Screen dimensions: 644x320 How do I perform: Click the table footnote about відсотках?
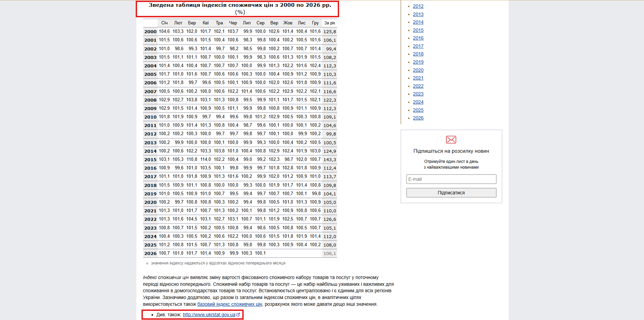[218, 263]
